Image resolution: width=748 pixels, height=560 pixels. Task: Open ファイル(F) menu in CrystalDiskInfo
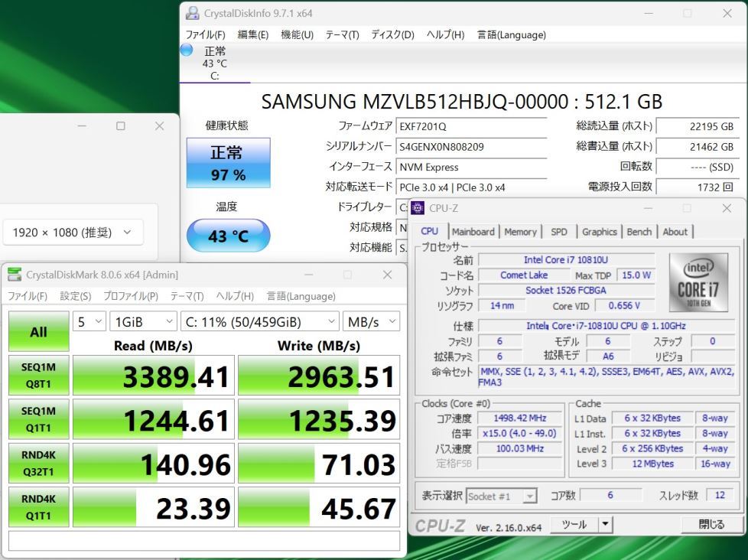pyautogui.click(x=205, y=35)
